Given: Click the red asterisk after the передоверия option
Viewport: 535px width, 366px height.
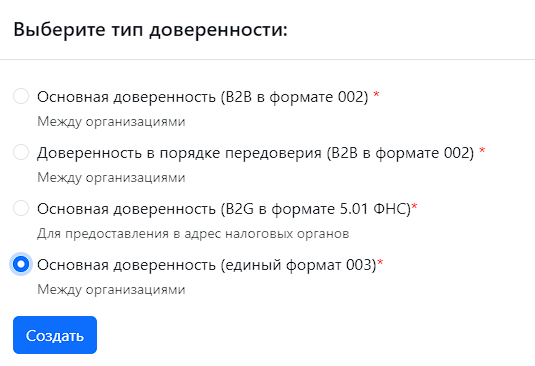Looking at the screenshot, I should [482, 150].
